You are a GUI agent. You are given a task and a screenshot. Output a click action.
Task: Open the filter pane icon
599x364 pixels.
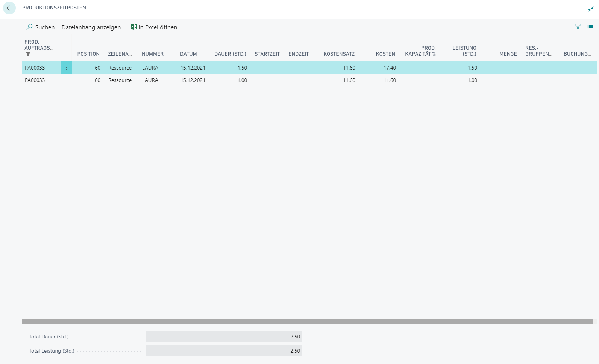point(578,27)
